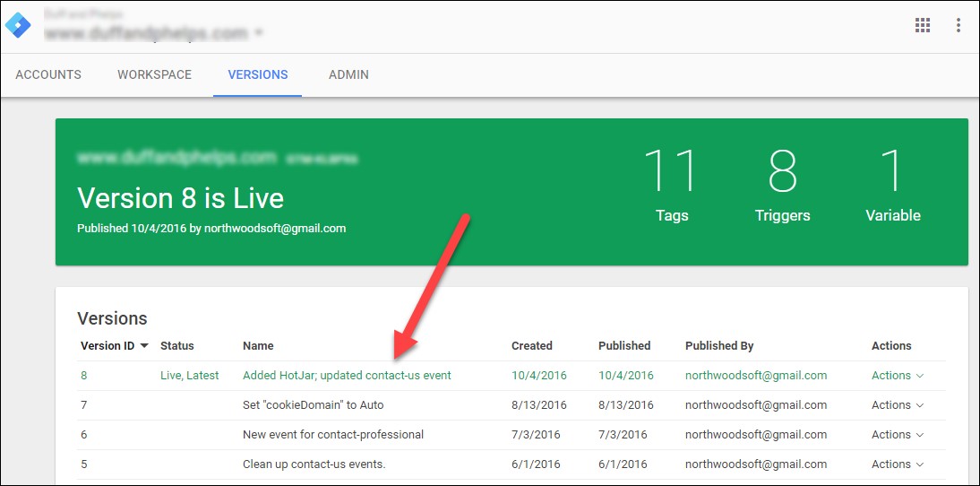Click the 'Published 10/4/2016 by' line
This screenshot has width=980, height=486.
211,229
